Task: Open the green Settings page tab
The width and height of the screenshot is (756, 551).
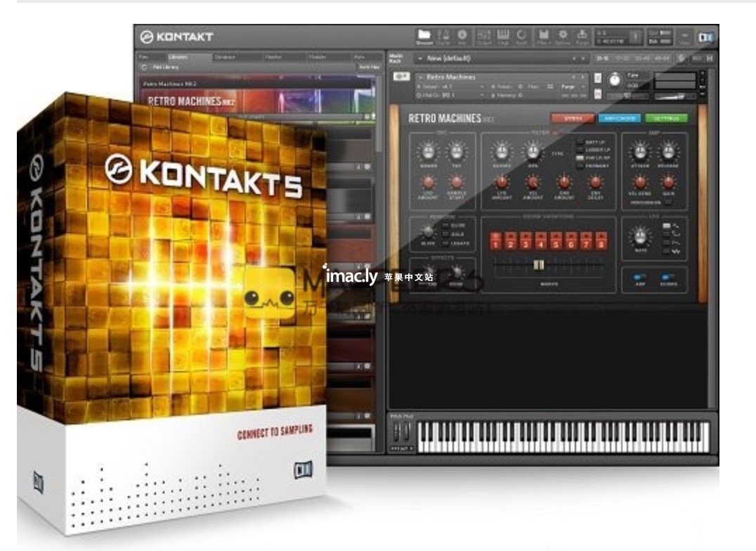Action: 666,118
